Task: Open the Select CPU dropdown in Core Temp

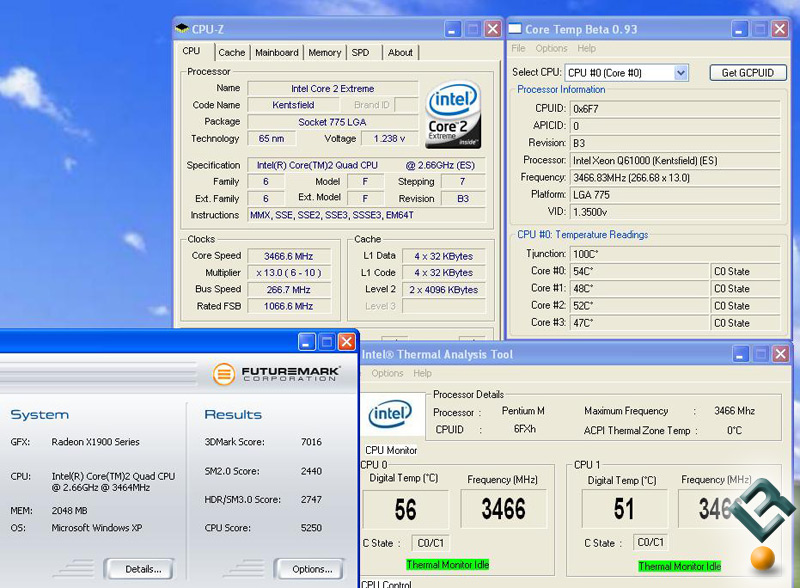Action: [681, 73]
